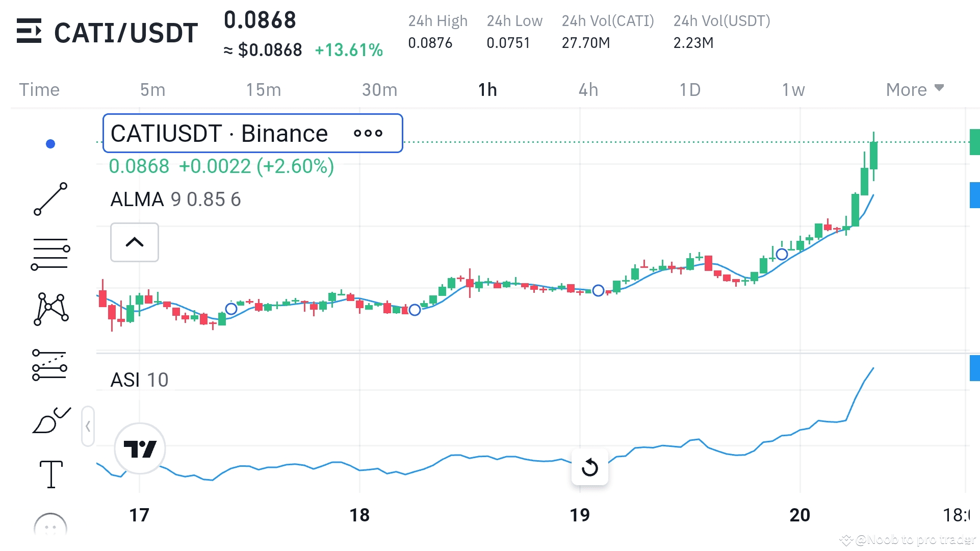
Task: Select the trend line drawing tool
Action: pyautogui.click(x=50, y=199)
